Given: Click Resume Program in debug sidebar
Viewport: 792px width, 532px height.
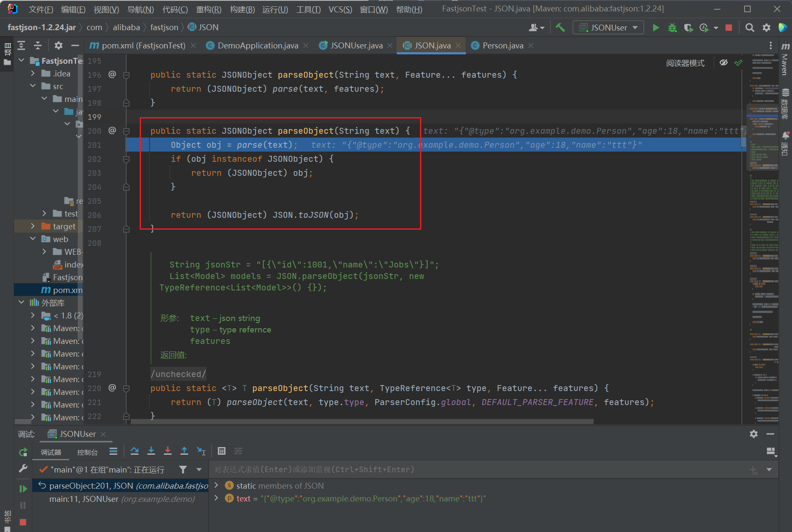Looking at the screenshot, I should point(23,489).
